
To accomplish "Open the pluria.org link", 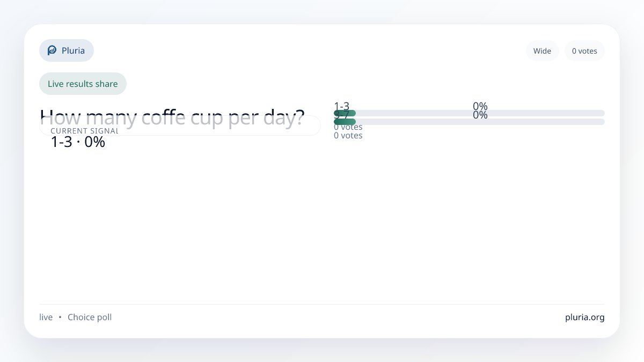I will click(x=584, y=317).
